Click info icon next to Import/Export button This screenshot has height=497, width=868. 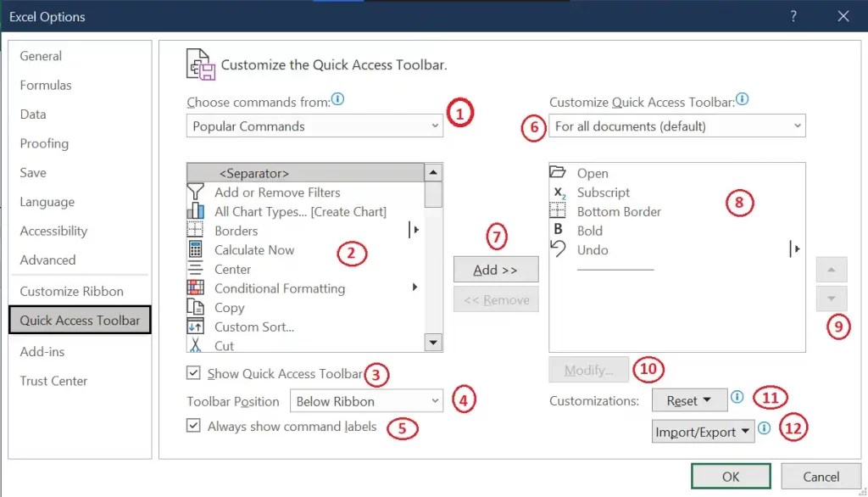tap(764, 428)
